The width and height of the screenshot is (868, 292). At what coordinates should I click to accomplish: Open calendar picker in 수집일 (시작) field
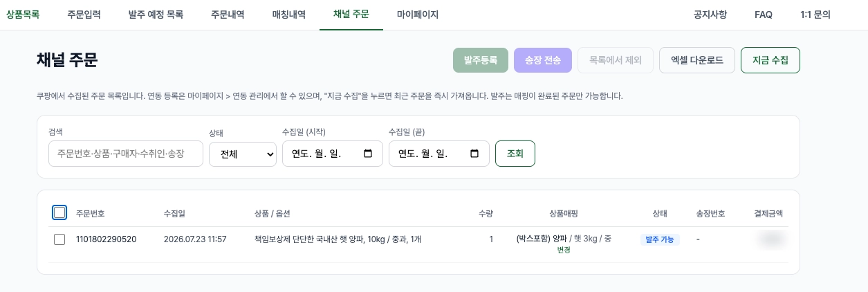point(368,154)
